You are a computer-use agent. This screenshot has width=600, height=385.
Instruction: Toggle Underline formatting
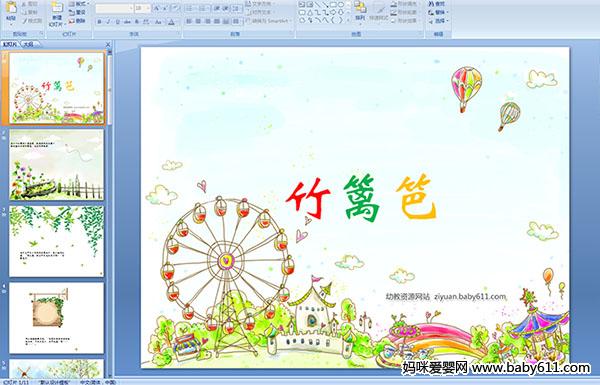[x=117, y=22]
